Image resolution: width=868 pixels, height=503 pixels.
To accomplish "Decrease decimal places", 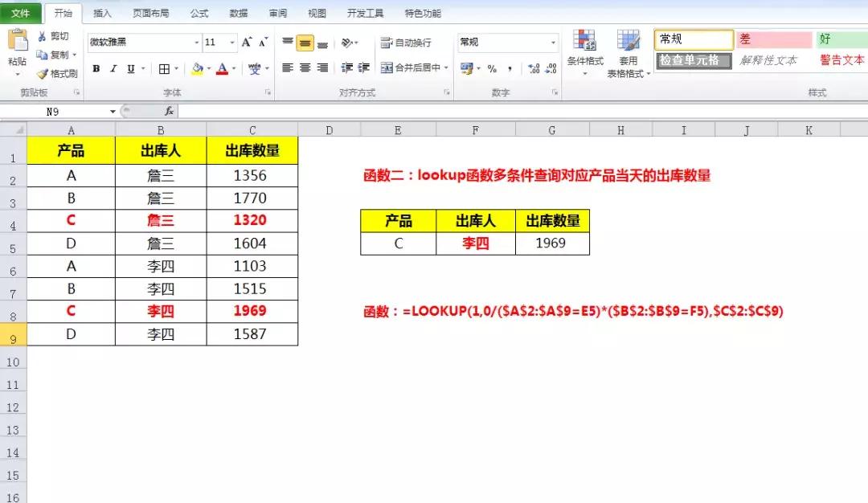I will (551, 68).
